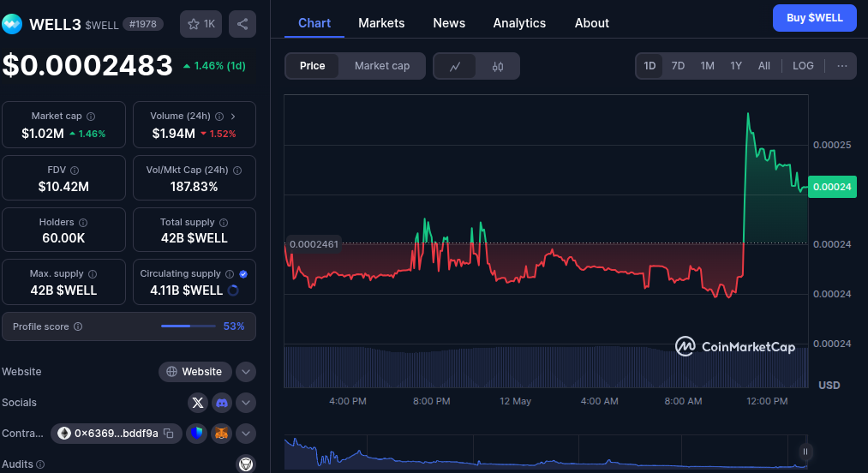The height and width of the screenshot is (473, 868).
Task: Add token to MetaMask fox icon
Action: tap(221, 433)
